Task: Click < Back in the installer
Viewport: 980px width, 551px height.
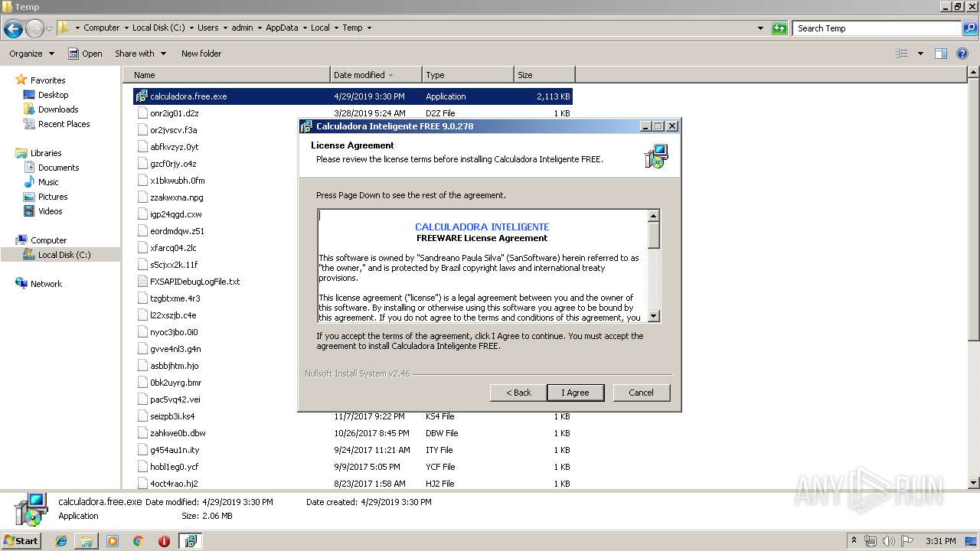Action: (x=518, y=393)
